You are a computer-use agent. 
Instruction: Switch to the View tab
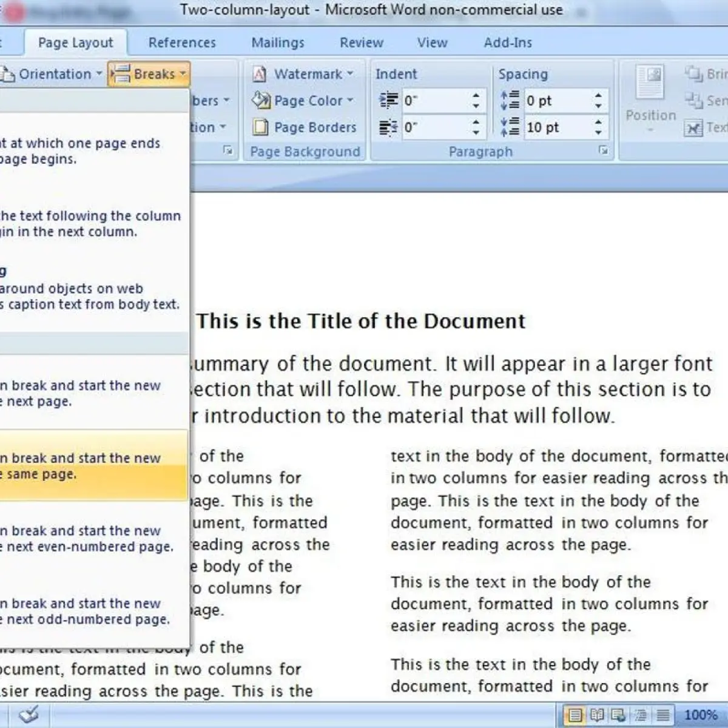point(432,42)
